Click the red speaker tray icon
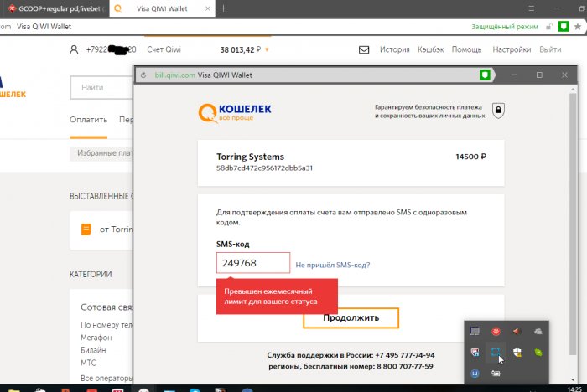Image resolution: width=587 pixels, height=392 pixels. click(517, 331)
